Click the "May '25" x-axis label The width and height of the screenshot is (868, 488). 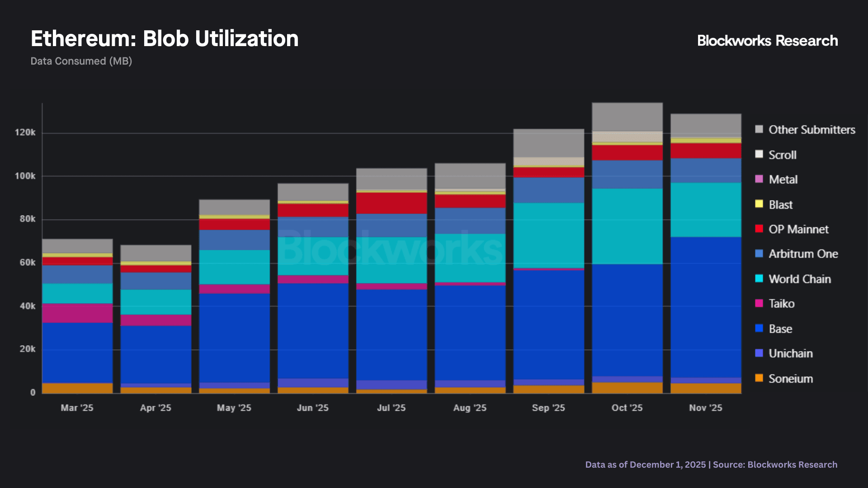click(x=234, y=408)
